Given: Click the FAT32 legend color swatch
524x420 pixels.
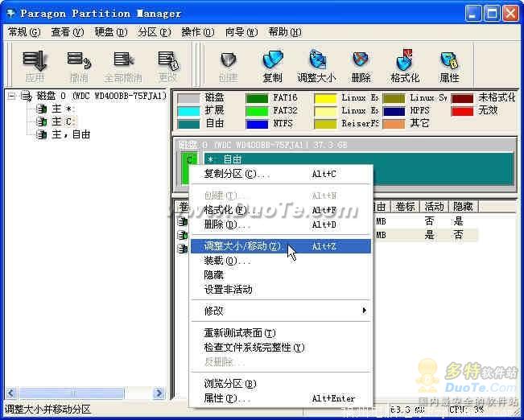Looking at the screenshot, I should pyautogui.click(x=257, y=111).
